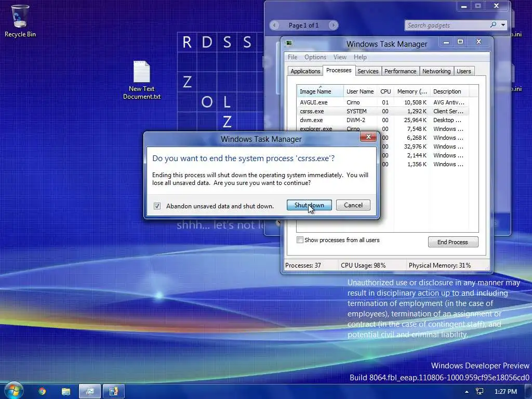Click the O tile in word gadget
This screenshot has width=532, height=399.
point(207,102)
